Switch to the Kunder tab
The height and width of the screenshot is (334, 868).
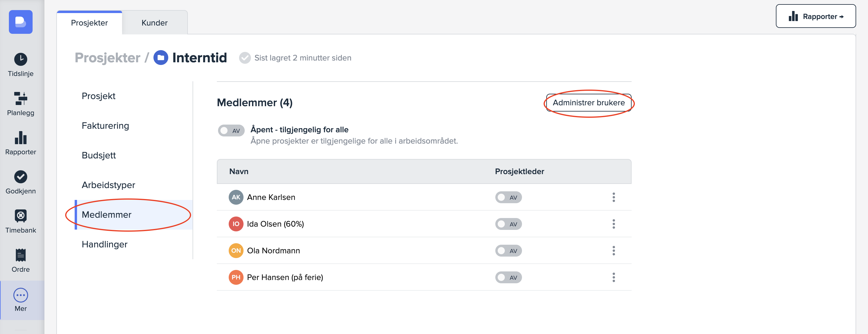[154, 23]
